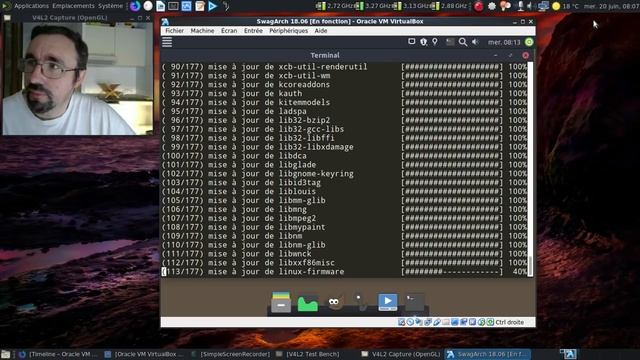Click the blue play arrow launcher
Viewport: 640px width, 360px height.
213,6
